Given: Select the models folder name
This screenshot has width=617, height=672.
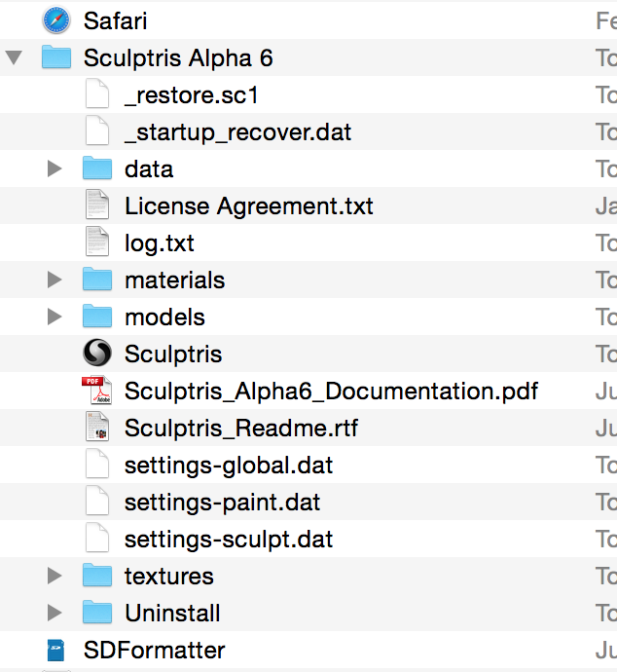Looking at the screenshot, I should (164, 317).
